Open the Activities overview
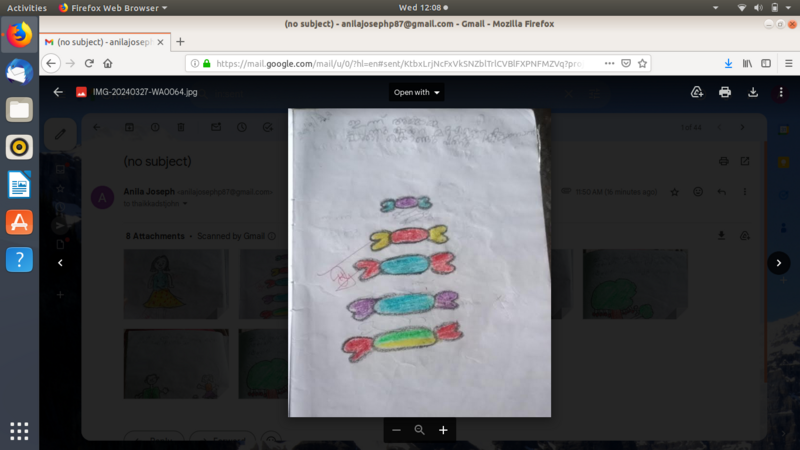Screen dimensions: 800x450 (x=27, y=7)
